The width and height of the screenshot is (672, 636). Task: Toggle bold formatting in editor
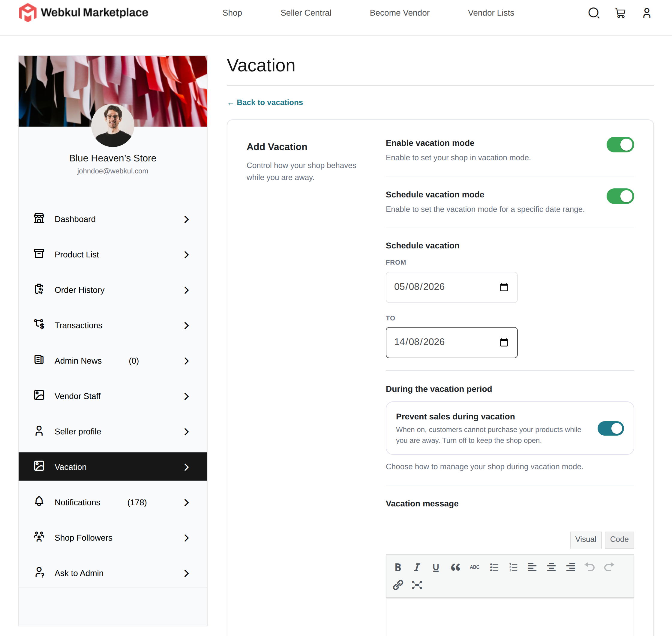[398, 567]
